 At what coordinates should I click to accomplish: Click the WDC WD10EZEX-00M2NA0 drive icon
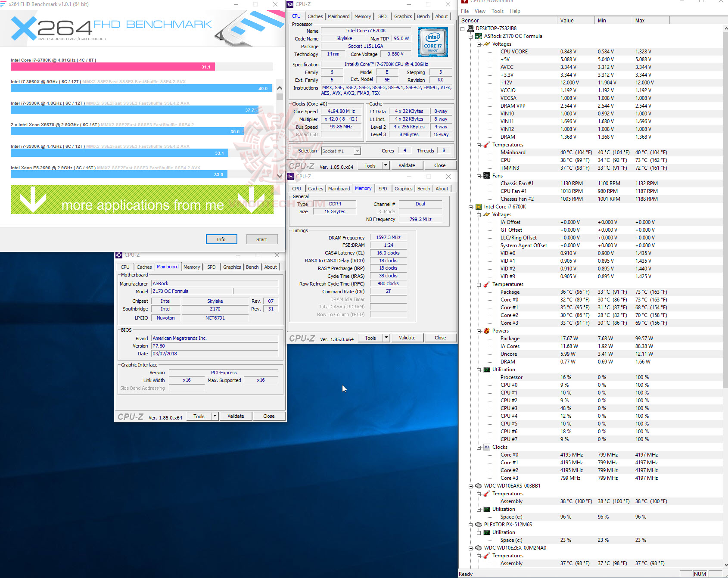(x=479, y=548)
